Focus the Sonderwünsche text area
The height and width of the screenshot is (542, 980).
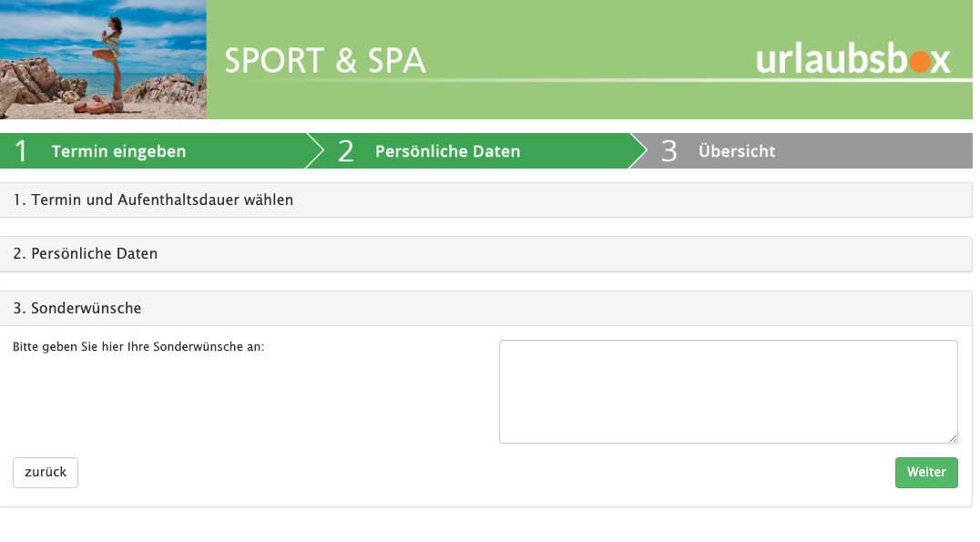(x=728, y=392)
